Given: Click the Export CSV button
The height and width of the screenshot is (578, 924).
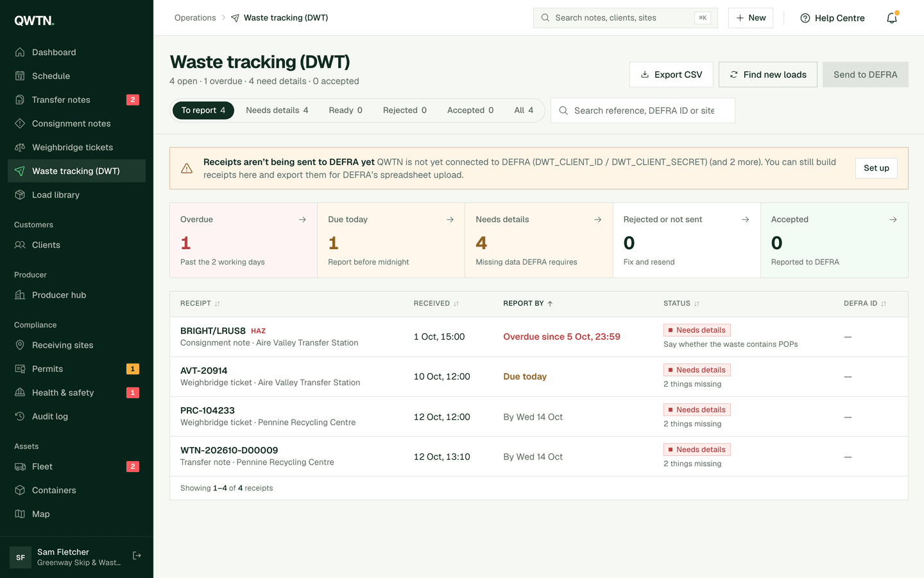Looking at the screenshot, I should pos(671,74).
